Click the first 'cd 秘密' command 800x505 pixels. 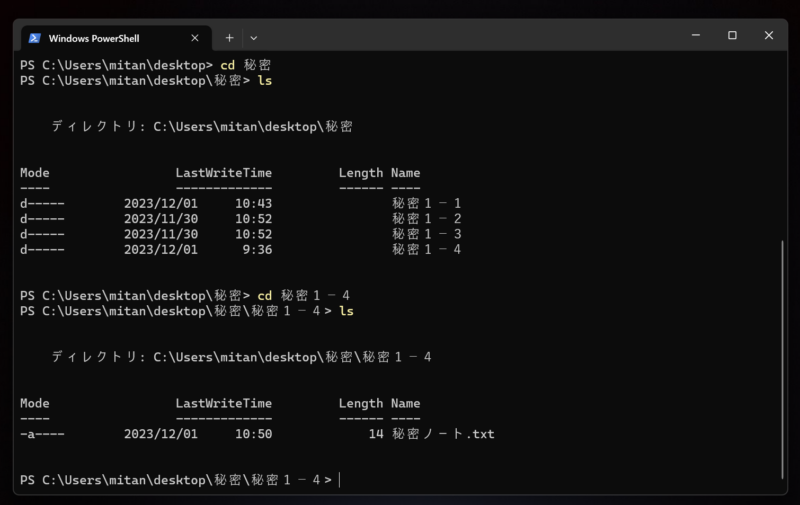point(245,65)
